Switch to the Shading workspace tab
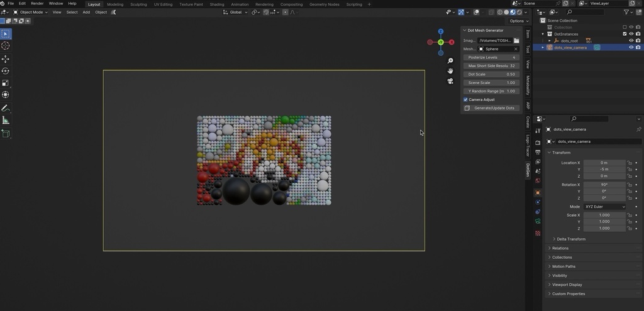Viewport: 644px width, 311px height. tap(217, 4)
